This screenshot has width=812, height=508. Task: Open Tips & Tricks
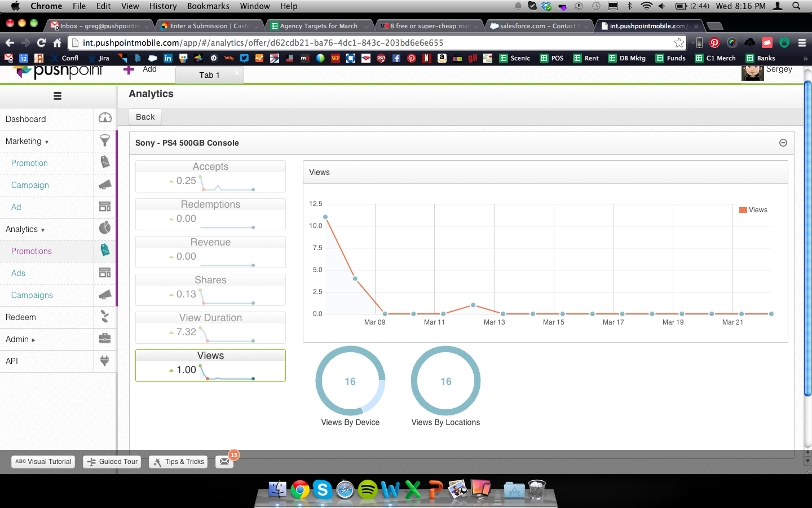(x=178, y=462)
